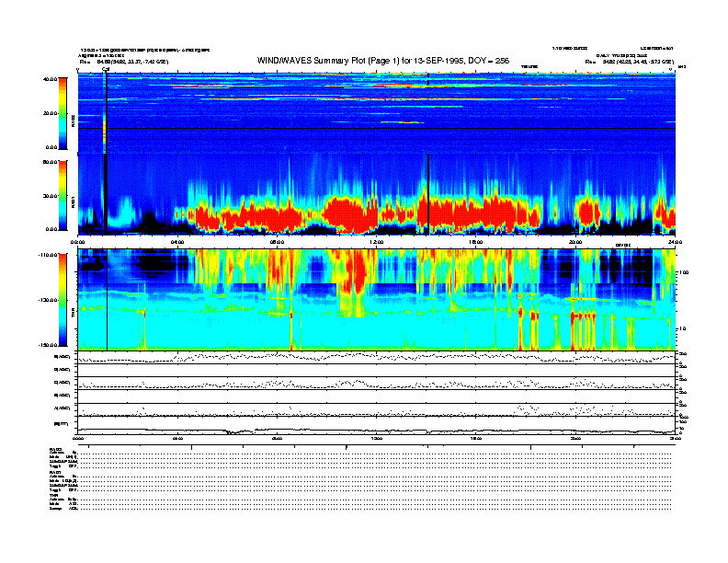This screenshot has width=728, height=563.
Task: Click the 10 label on TNR right axis
Action: (683, 328)
